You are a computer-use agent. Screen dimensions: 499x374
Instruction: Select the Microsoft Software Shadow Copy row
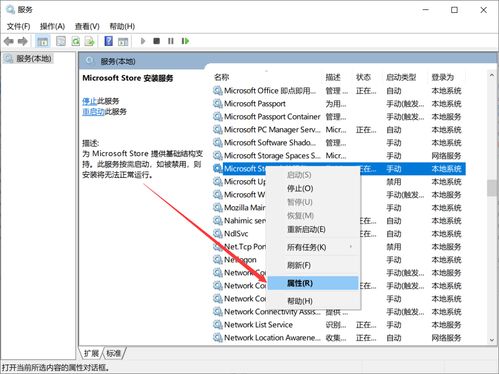click(339, 143)
